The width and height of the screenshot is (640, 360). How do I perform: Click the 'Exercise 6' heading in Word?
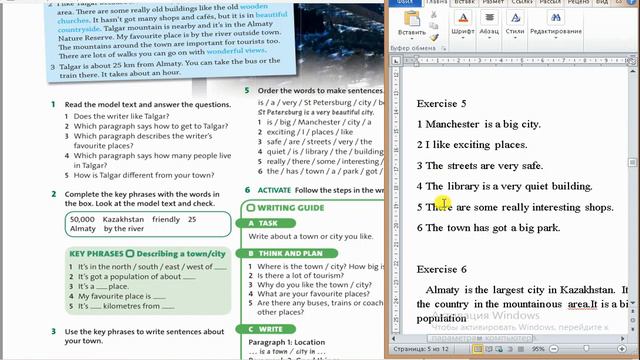(441, 269)
